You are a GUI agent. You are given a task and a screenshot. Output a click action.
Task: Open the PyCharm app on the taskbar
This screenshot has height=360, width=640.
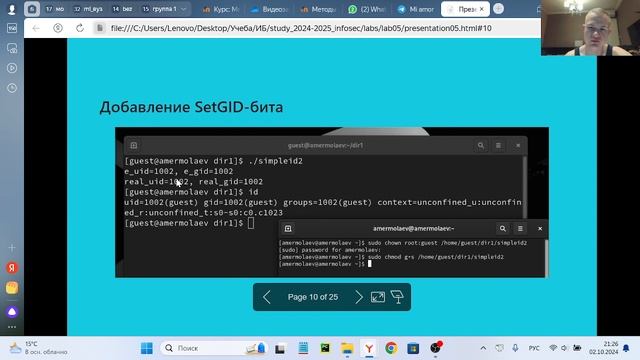(325, 348)
